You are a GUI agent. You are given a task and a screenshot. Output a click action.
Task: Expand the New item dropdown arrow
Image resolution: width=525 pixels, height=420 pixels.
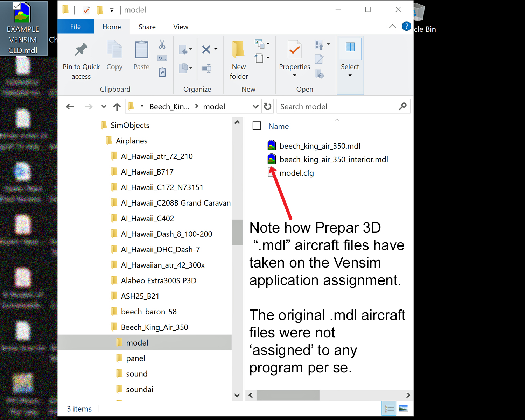268,44
